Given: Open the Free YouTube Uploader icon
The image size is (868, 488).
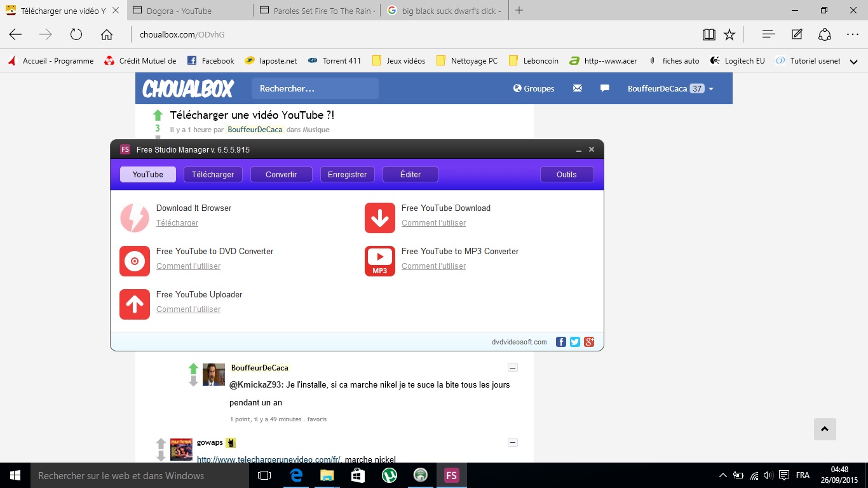Looking at the screenshot, I should point(135,304).
